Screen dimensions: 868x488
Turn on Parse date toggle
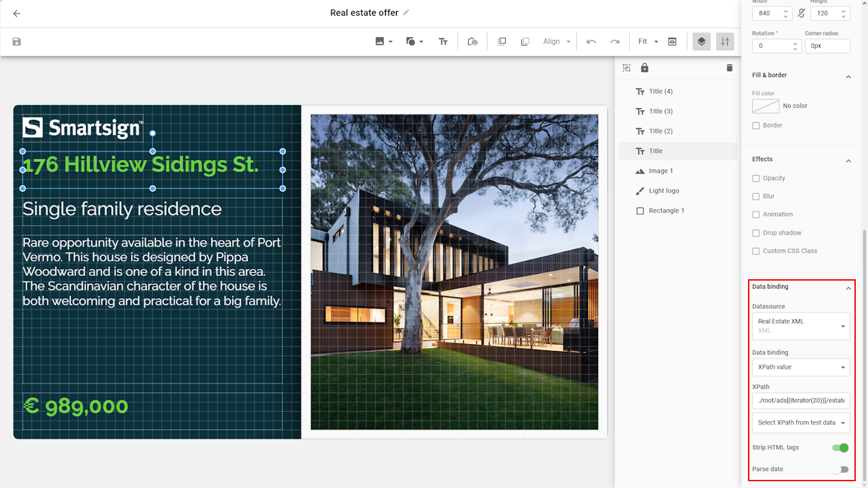coord(840,469)
